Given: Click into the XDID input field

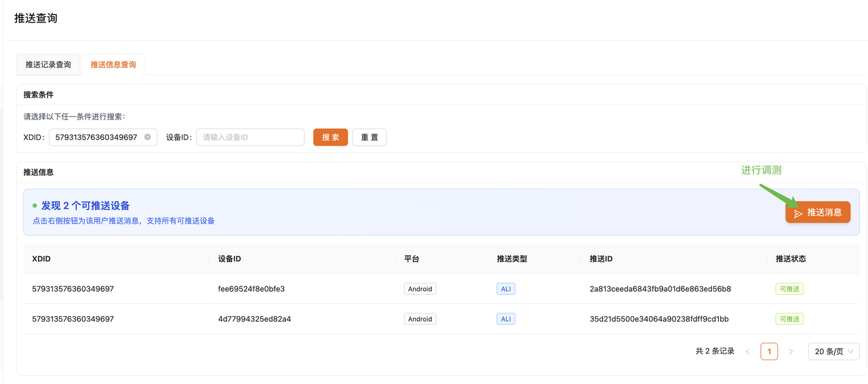Looking at the screenshot, I should (96, 137).
